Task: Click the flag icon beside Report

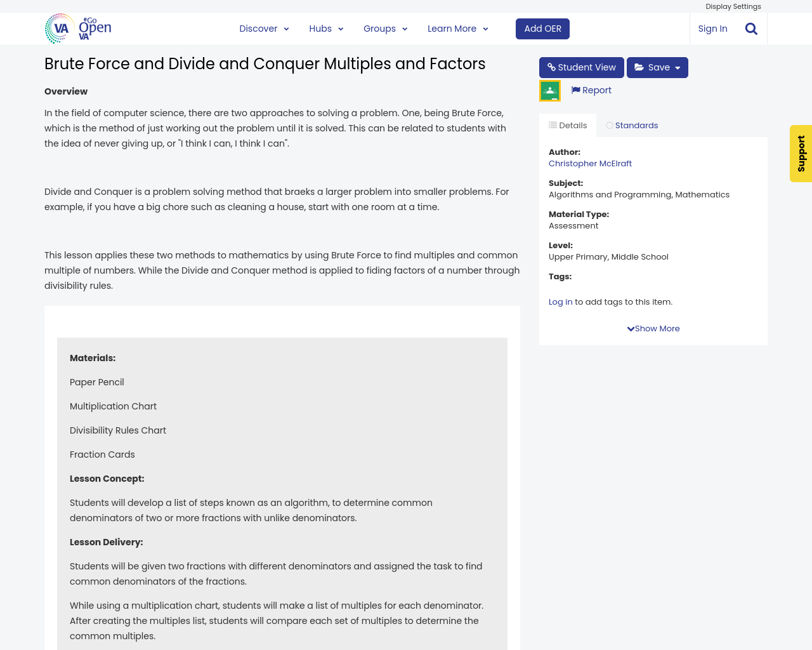Action: tap(575, 89)
